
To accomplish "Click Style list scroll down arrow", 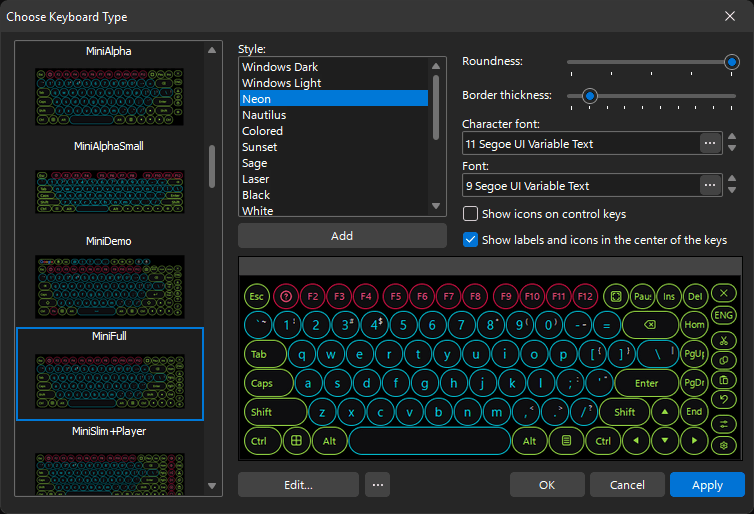I will coord(436,206).
